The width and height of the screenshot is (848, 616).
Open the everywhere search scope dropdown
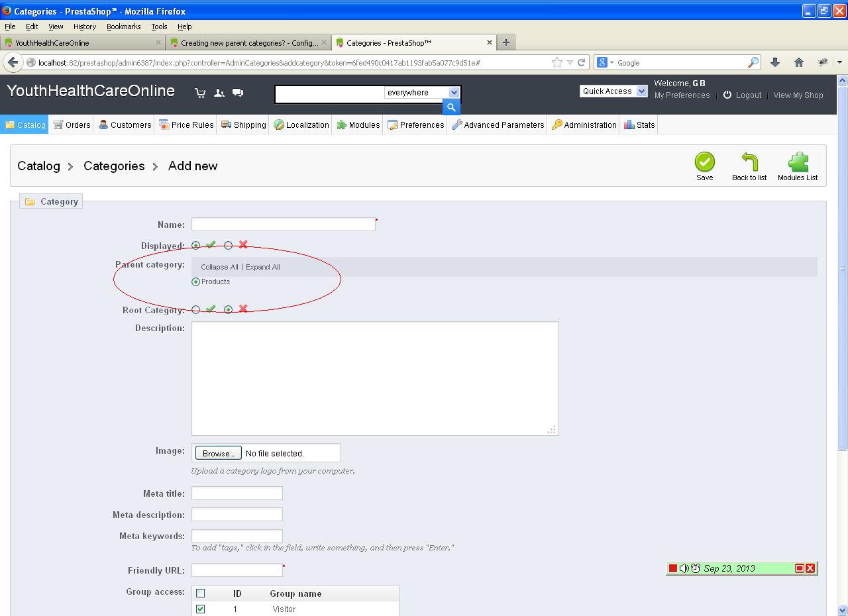(422, 93)
